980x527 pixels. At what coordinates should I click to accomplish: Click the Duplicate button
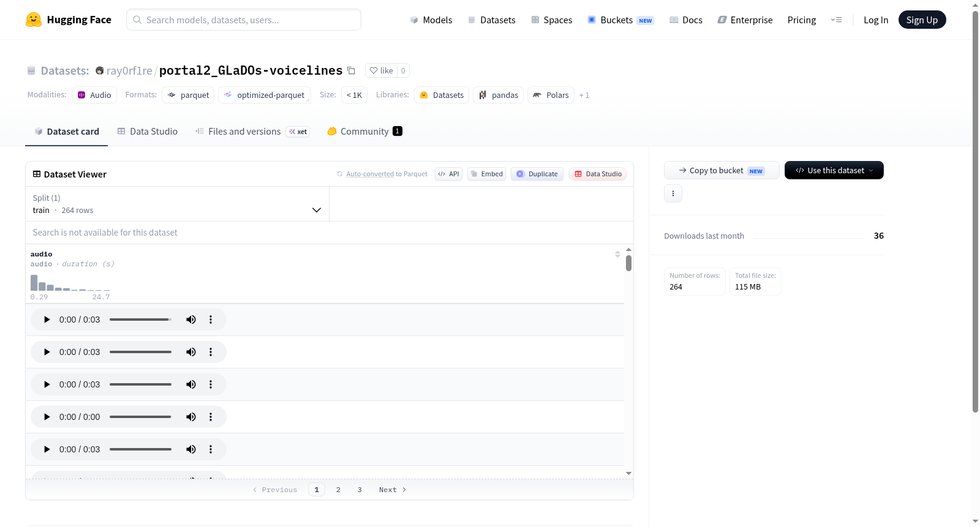pyautogui.click(x=537, y=174)
